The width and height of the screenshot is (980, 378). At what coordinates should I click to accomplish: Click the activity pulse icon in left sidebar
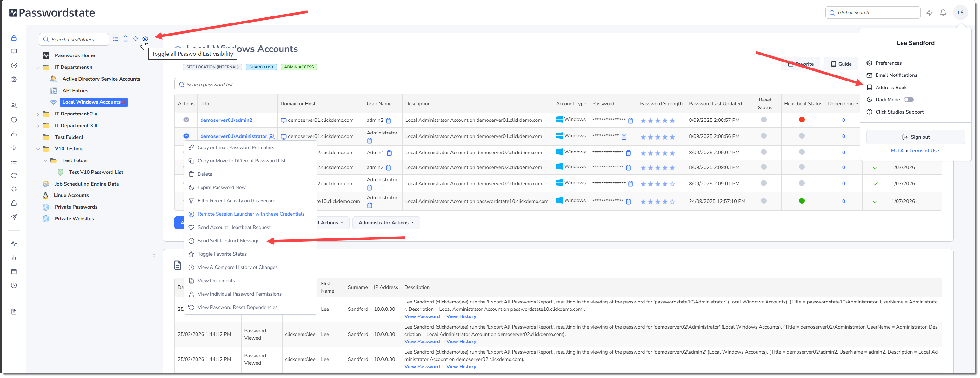pyautogui.click(x=14, y=244)
